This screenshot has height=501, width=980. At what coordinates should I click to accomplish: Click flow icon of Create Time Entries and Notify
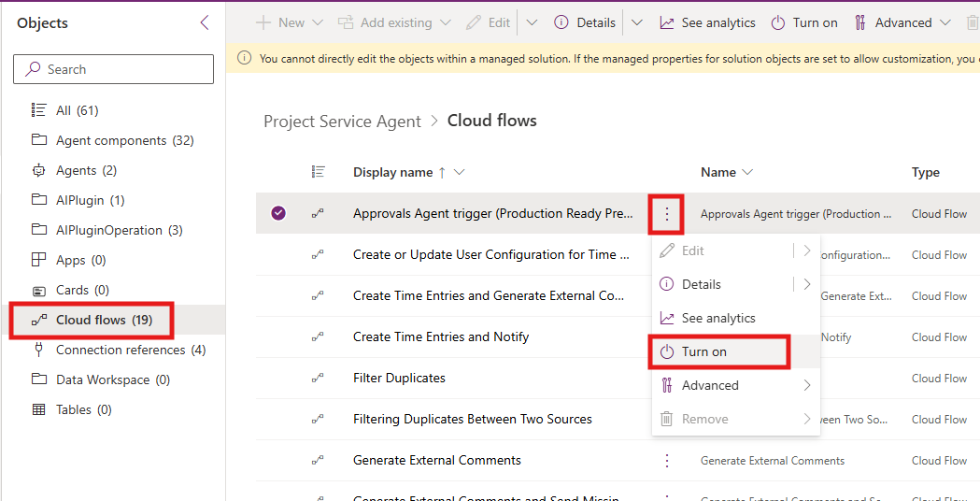[x=318, y=337]
